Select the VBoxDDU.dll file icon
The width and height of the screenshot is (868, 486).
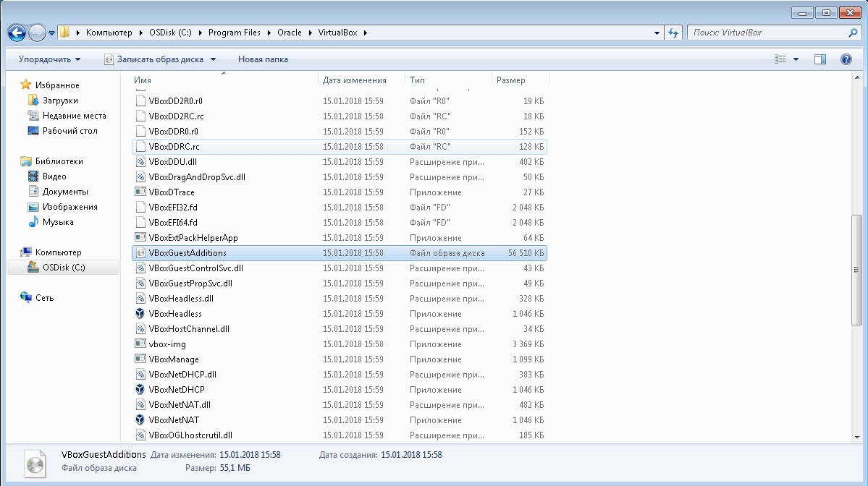(140, 162)
